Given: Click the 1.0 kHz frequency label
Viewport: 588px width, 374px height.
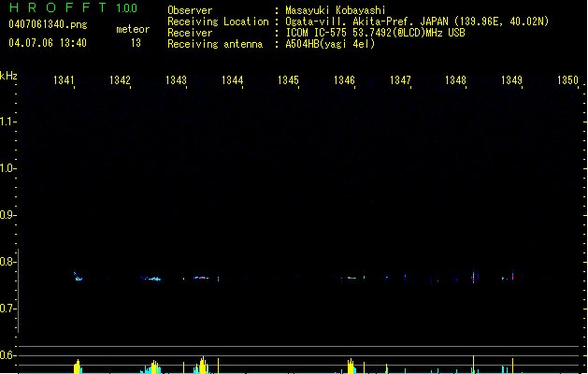Looking at the screenshot, I should 7,168.
